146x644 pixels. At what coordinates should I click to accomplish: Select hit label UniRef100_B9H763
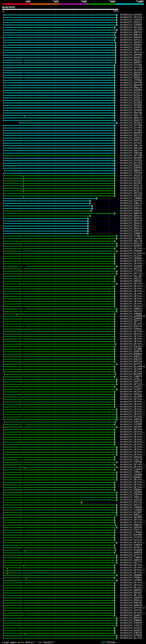[x=131, y=32]
